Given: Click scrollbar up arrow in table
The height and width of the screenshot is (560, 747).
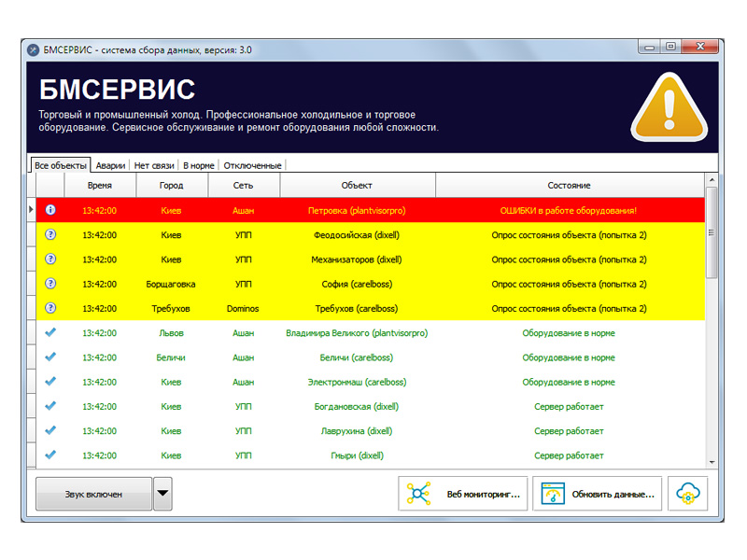Looking at the screenshot, I should (712, 180).
